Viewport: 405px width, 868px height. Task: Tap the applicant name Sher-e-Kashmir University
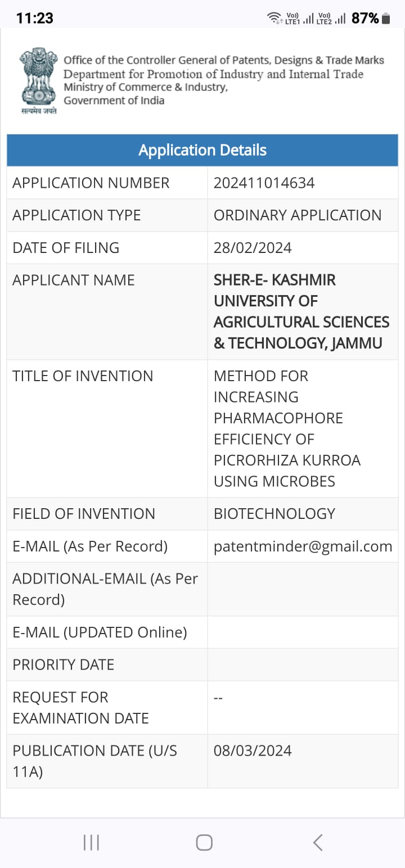301,311
